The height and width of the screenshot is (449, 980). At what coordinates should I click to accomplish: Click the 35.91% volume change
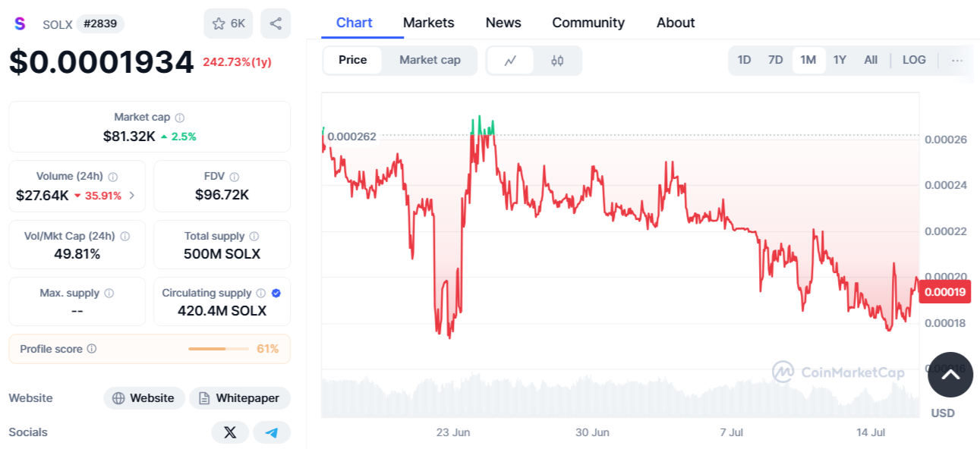click(97, 196)
